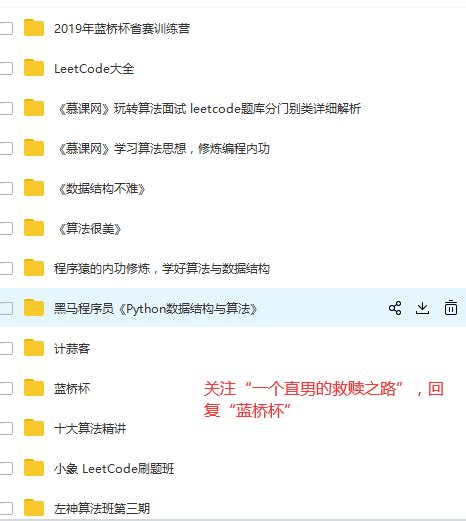This screenshot has width=466, height=521.
Task: Open the 蓝桥杯 folder name
Action: point(72,389)
